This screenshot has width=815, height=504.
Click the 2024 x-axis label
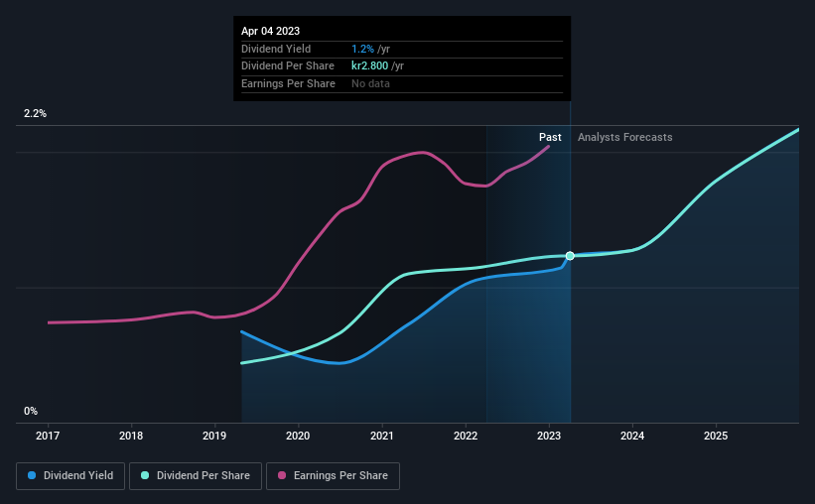632,436
